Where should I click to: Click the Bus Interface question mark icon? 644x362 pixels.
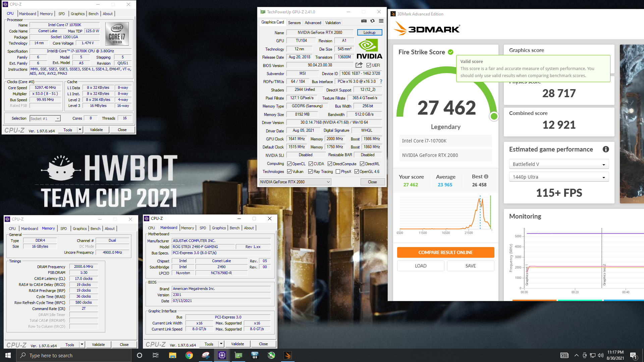(x=381, y=81)
